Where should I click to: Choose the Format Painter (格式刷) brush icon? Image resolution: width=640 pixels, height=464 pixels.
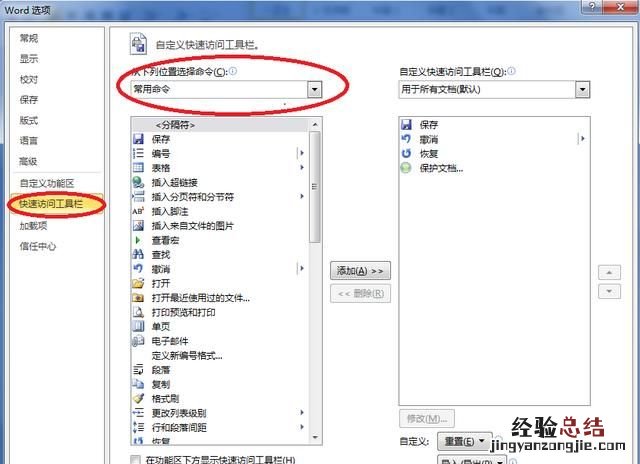point(138,398)
